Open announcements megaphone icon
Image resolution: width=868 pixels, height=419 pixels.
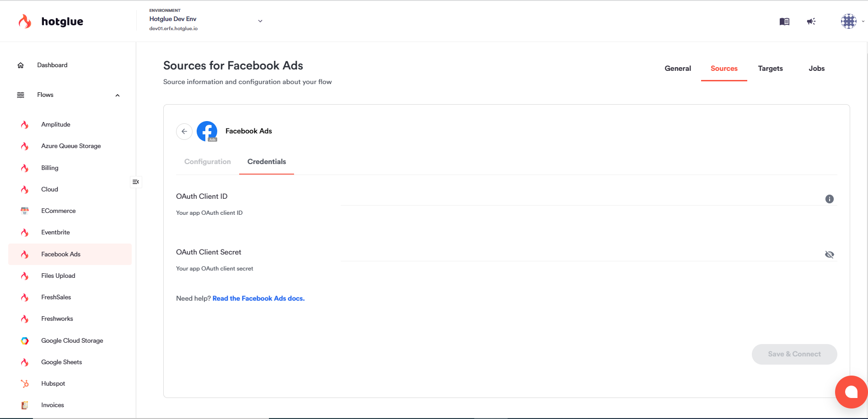coord(811,21)
